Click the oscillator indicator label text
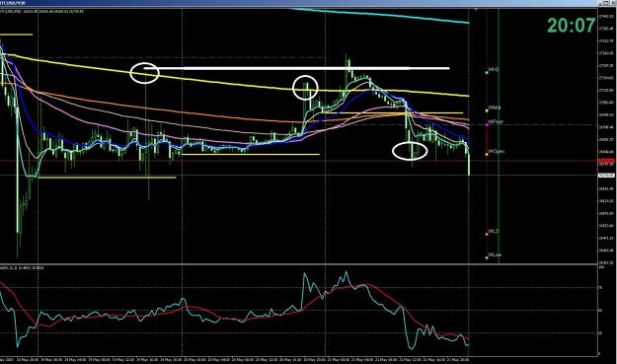 coord(22,267)
